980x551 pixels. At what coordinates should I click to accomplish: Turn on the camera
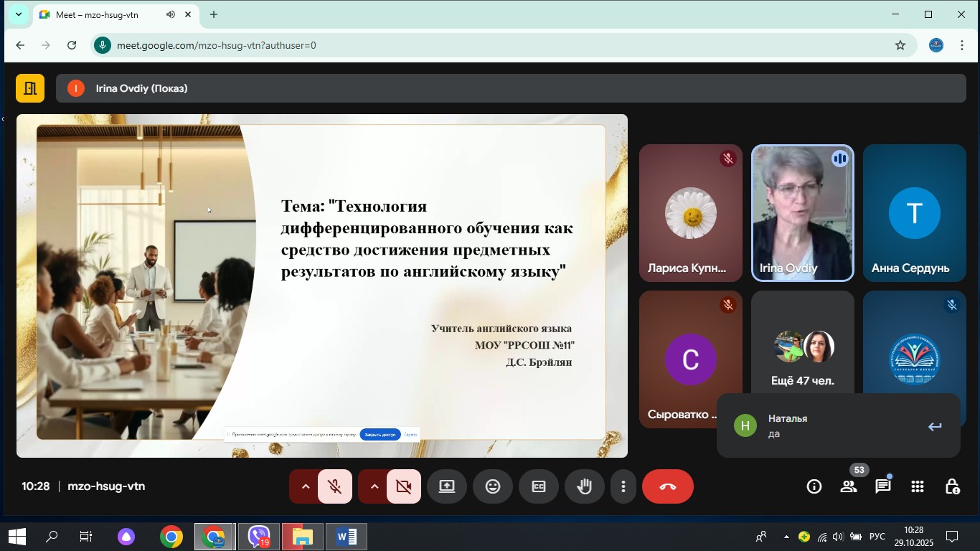pyautogui.click(x=404, y=486)
